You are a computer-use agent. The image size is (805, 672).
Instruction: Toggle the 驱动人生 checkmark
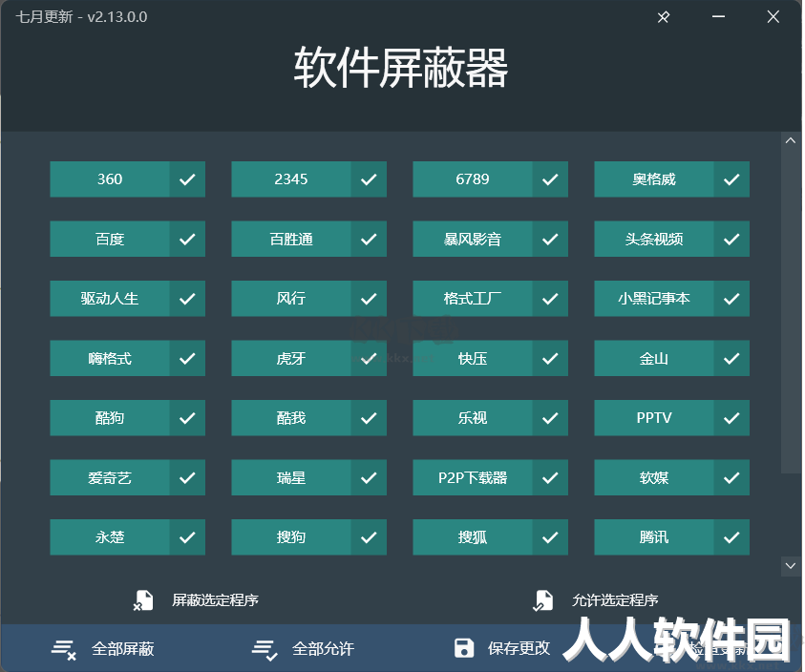tap(187, 299)
